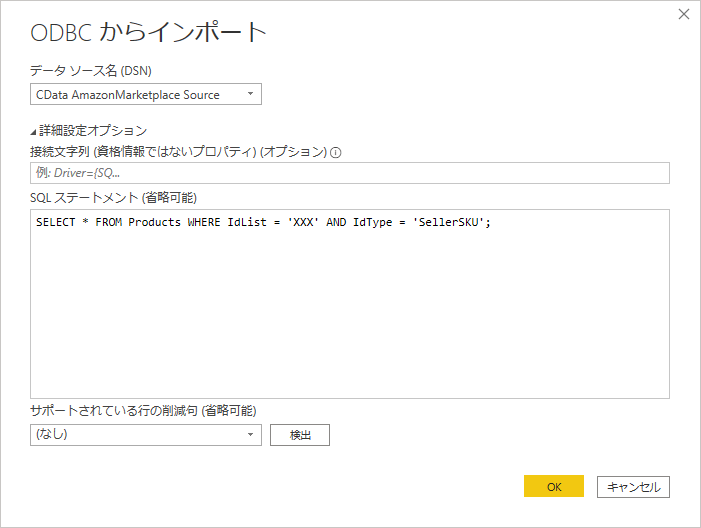Focus the connection string input field
Screen dimensions: 701x528
[x=350, y=173]
